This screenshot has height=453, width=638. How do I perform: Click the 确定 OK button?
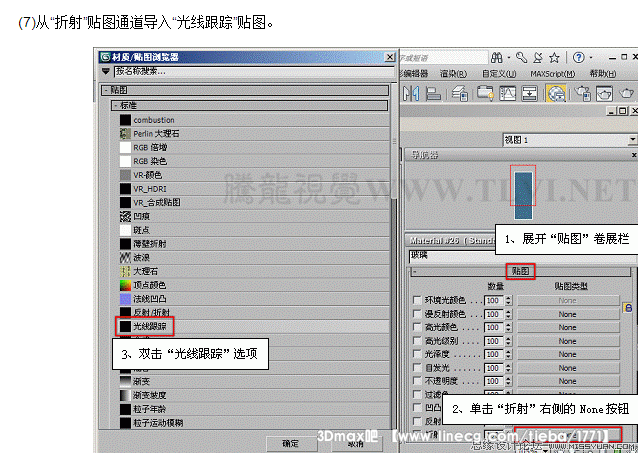(x=291, y=443)
